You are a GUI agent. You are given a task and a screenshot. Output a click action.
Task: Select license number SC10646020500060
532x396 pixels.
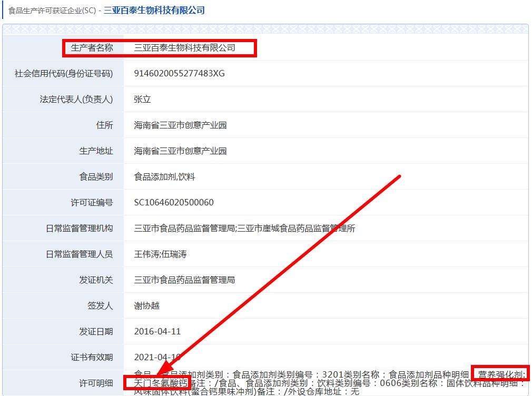click(x=174, y=203)
